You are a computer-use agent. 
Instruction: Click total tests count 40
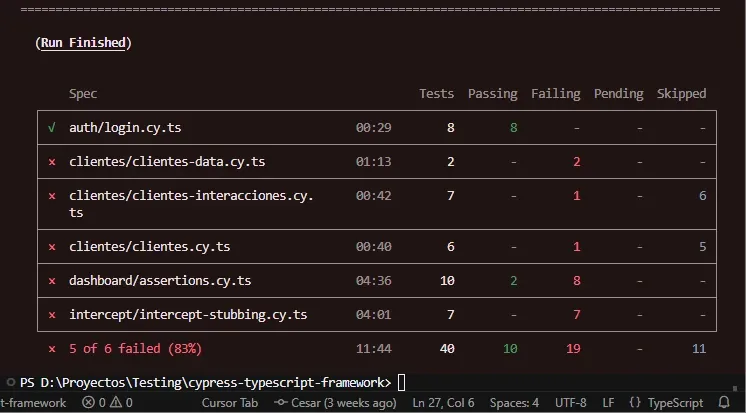pos(447,349)
